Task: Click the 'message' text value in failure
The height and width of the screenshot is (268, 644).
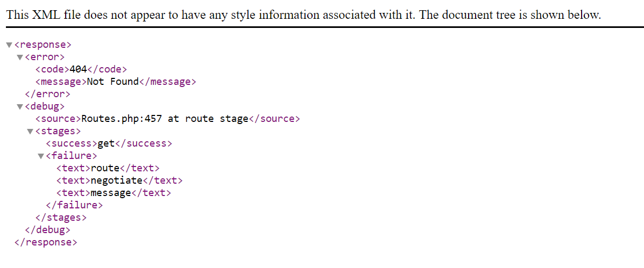Action: point(111,193)
